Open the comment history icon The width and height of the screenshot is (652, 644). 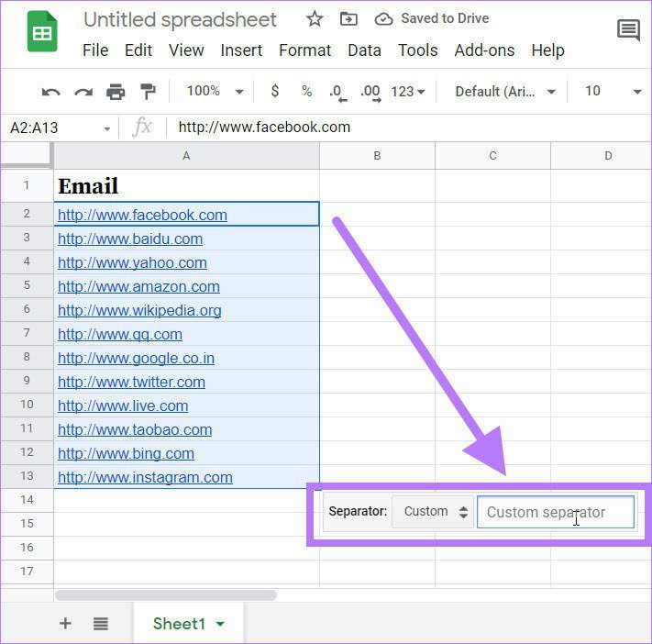point(628,30)
